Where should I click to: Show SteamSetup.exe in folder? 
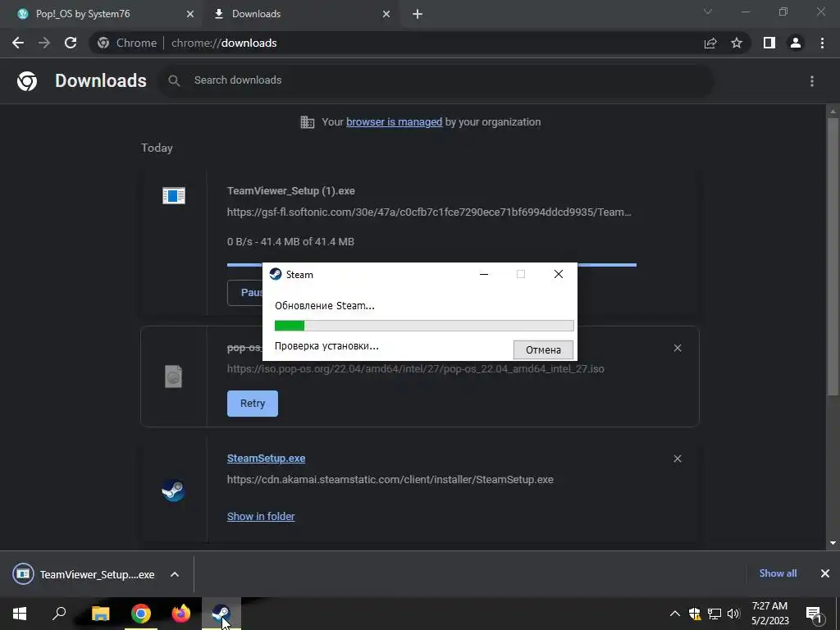[261, 517]
